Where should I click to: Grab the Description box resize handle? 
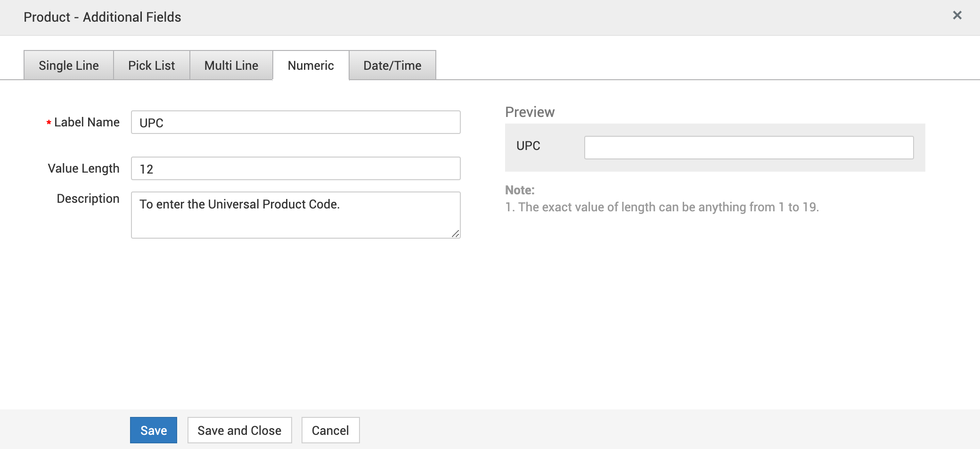(x=455, y=233)
